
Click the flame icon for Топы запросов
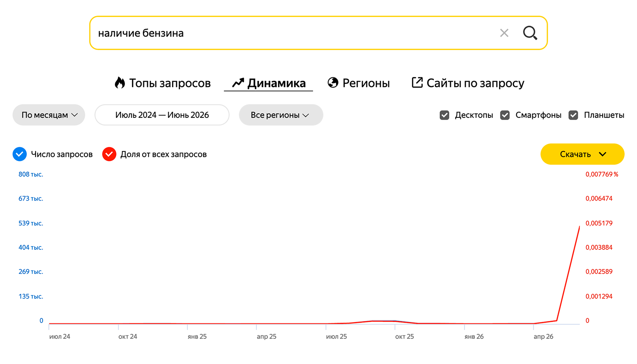click(120, 83)
